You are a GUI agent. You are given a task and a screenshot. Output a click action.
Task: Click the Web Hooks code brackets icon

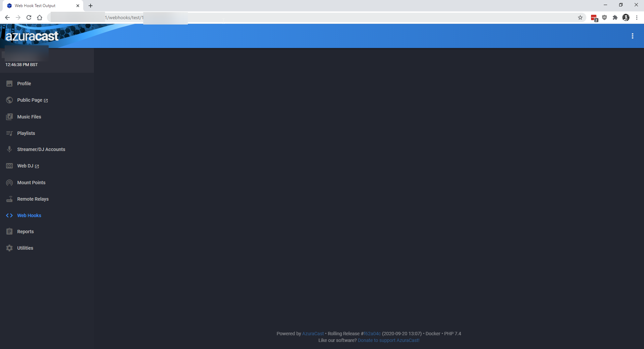click(x=9, y=215)
